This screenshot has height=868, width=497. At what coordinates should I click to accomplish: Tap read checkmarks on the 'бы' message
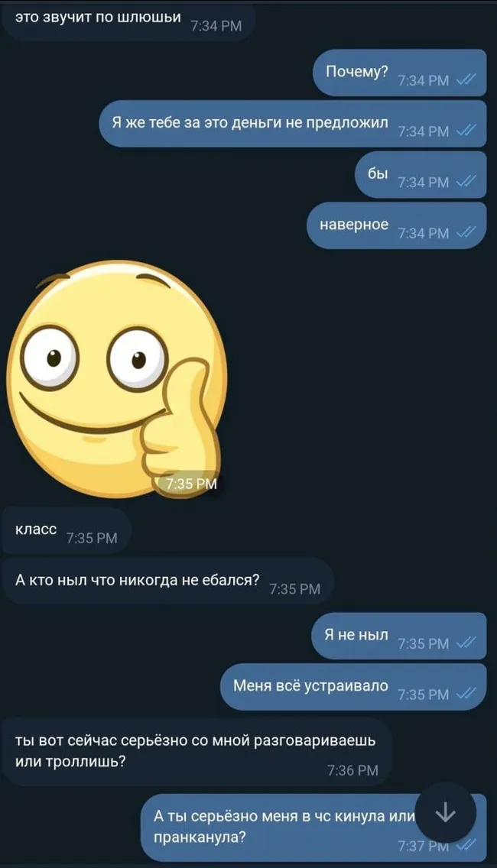point(466,182)
